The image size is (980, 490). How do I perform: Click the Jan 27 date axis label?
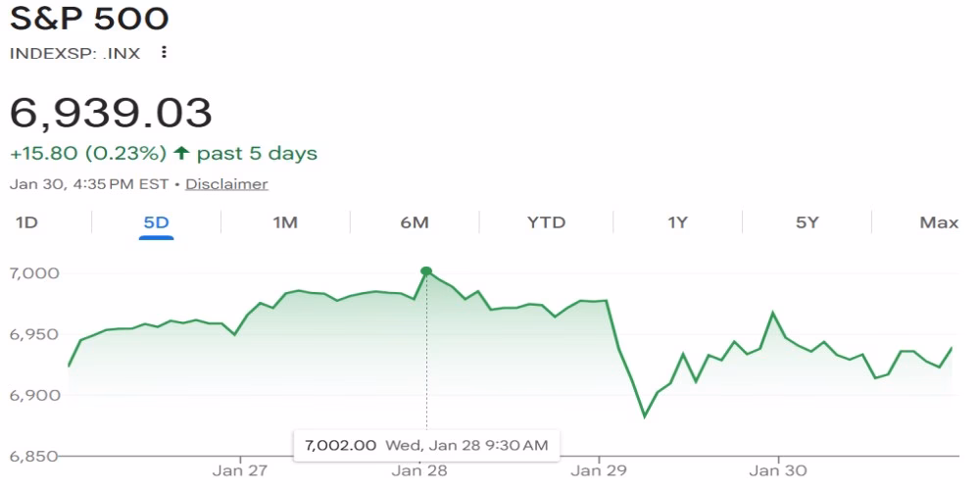[x=240, y=470]
